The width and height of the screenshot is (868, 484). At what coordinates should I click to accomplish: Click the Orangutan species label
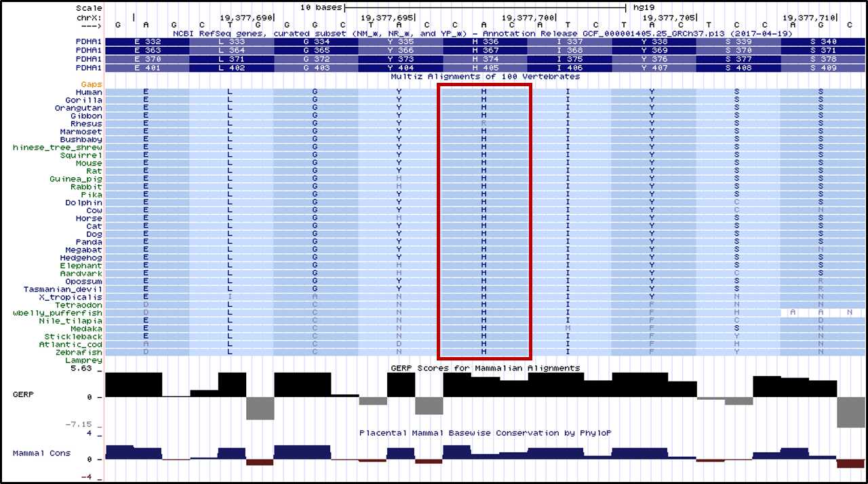click(x=79, y=108)
